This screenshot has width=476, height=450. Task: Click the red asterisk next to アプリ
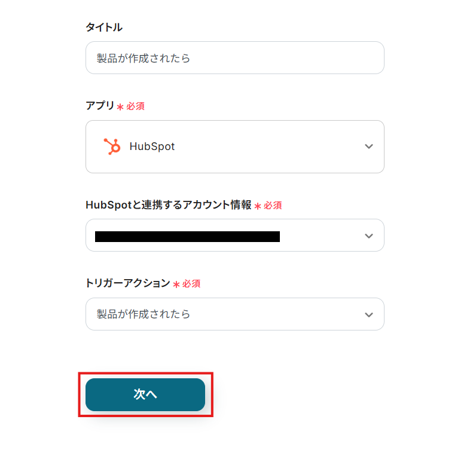point(120,107)
